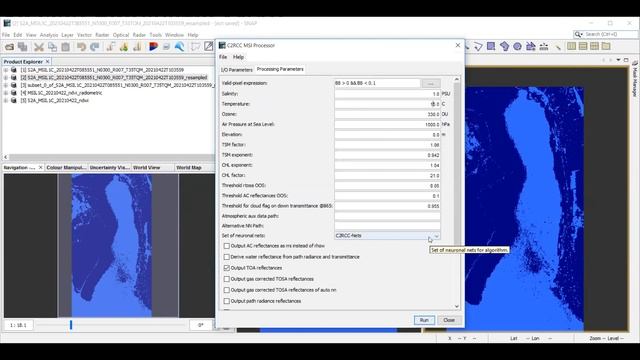Switch to the World View tab
This screenshot has width=640, height=360.
[147, 168]
